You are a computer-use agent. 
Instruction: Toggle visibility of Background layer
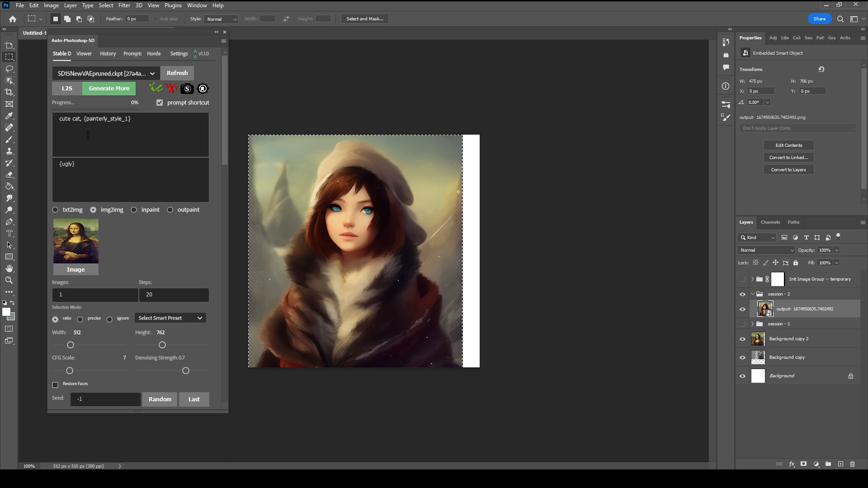742,375
